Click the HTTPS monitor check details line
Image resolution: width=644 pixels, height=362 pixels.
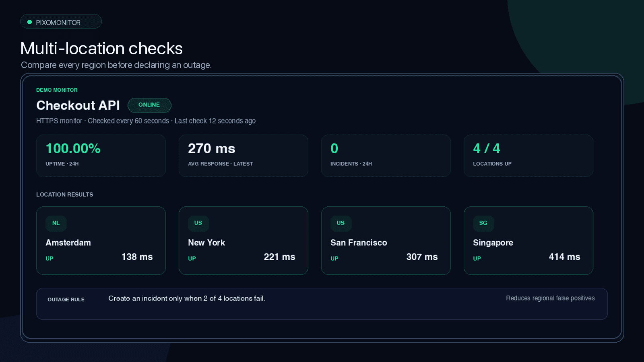(x=146, y=121)
